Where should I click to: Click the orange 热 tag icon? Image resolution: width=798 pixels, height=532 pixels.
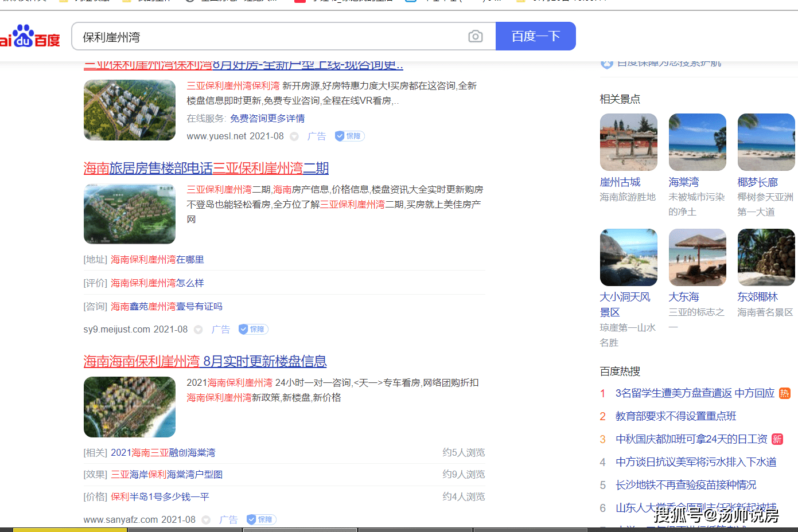[x=785, y=393]
